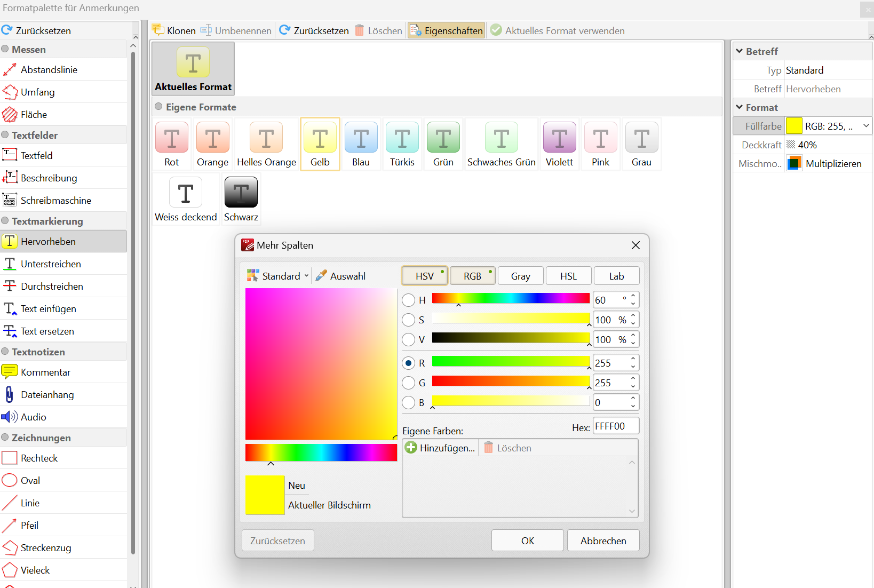Select the Dateianhang attachment tool

coord(63,395)
